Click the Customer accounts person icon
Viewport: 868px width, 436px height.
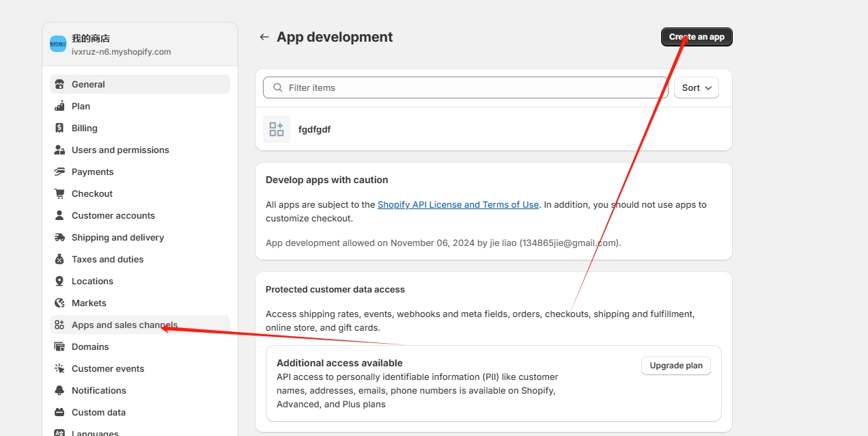click(x=59, y=215)
